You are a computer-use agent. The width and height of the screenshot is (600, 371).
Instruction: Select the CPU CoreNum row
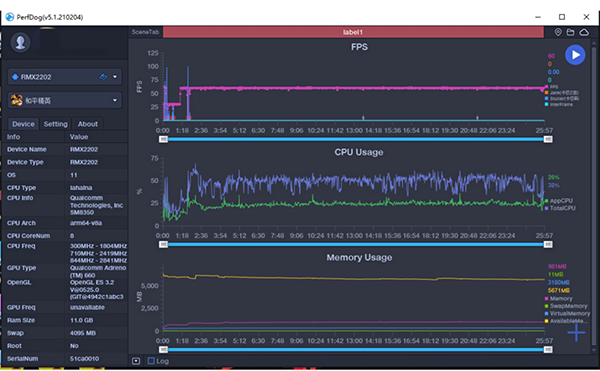(65, 236)
